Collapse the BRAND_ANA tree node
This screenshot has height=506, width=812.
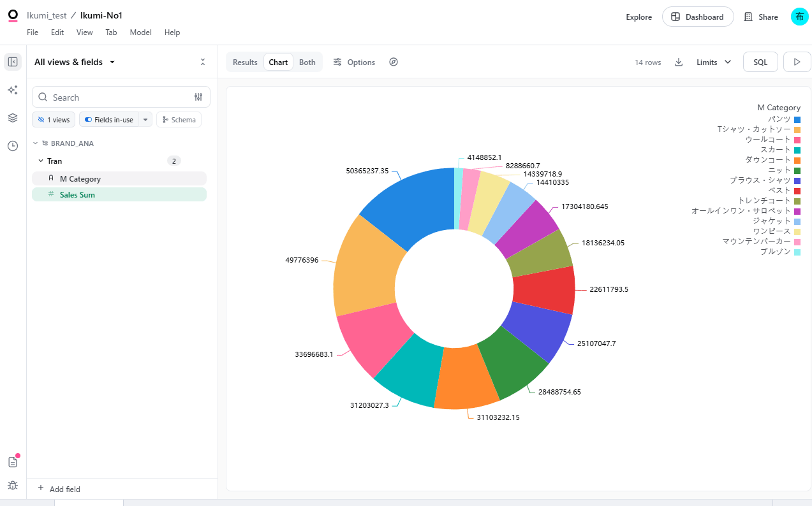(36, 143)
